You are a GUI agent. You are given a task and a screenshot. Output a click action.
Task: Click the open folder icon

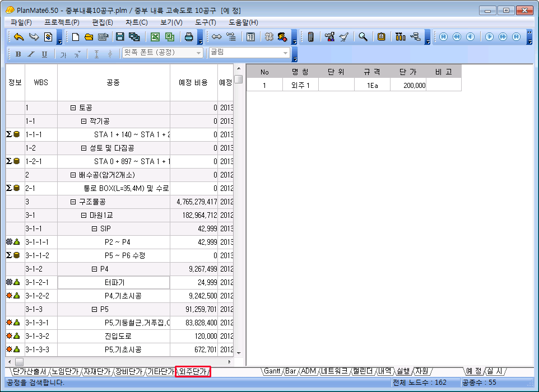(x=89, y=37)
